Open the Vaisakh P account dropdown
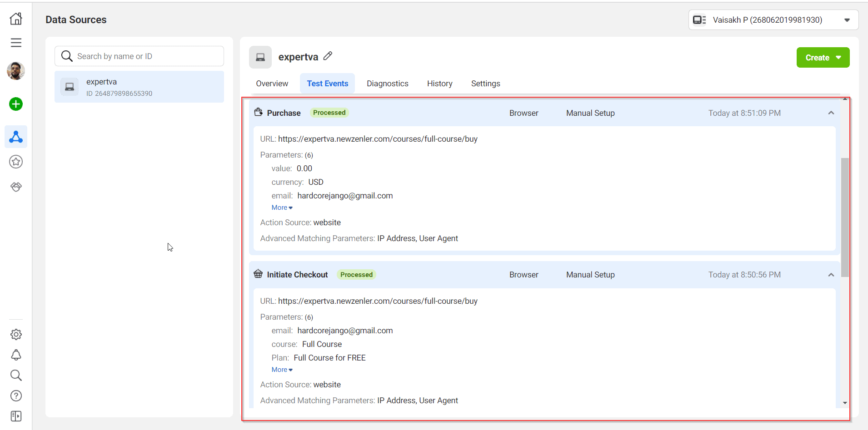 [773, 20]
